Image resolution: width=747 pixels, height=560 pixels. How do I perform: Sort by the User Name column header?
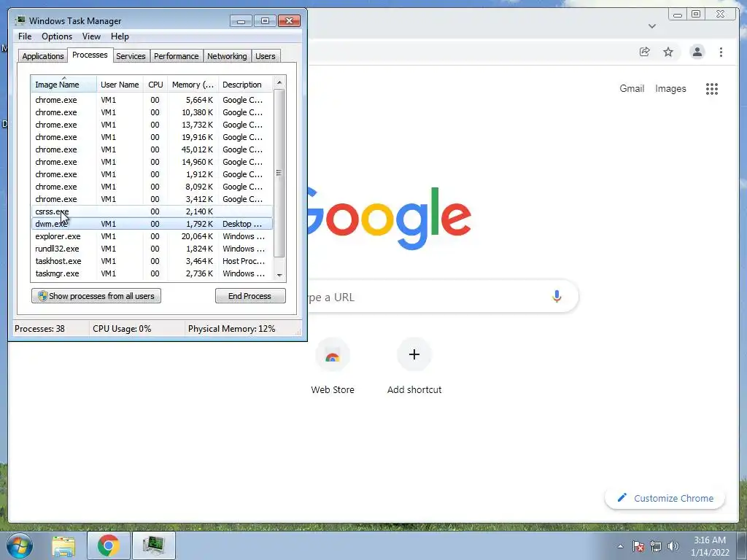coord(120,85)
